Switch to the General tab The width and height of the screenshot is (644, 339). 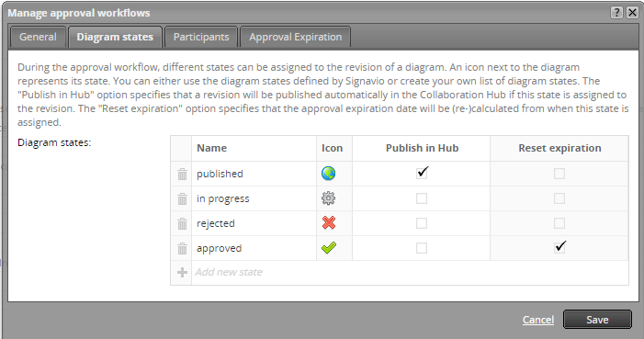point(38,37)
